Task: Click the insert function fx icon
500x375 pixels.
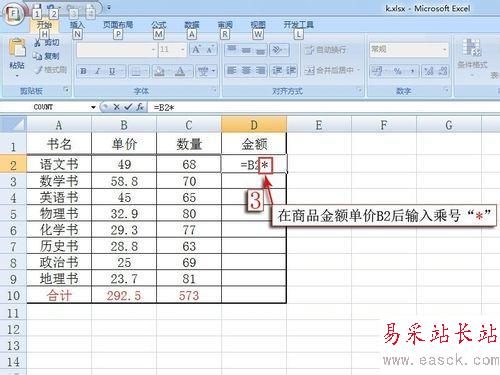Action: click(x=140, y=107)
